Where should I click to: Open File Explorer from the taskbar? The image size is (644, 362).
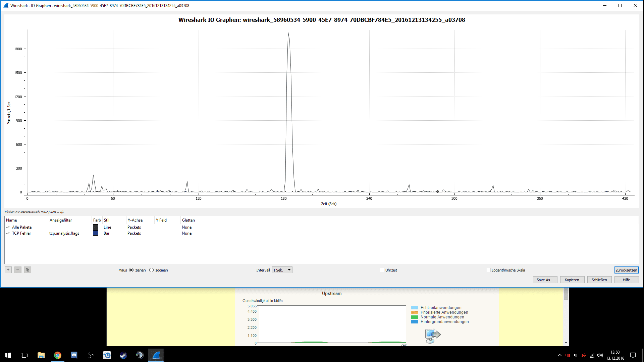[x=41, y=355]
